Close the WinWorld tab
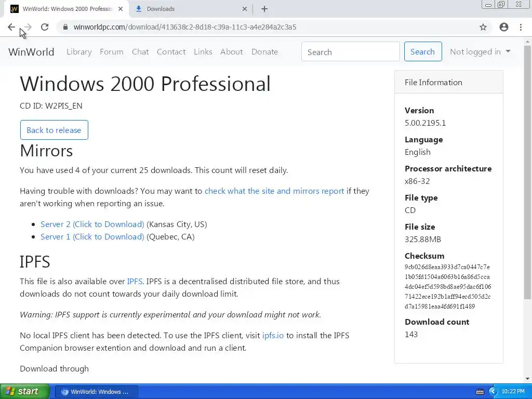 click(121, 9)
